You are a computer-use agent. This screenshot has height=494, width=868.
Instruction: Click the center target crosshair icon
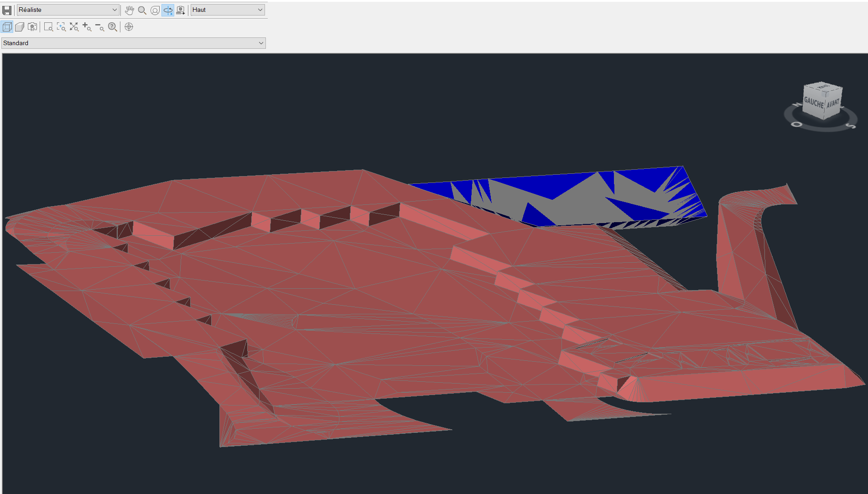click(x=129, y=26)
